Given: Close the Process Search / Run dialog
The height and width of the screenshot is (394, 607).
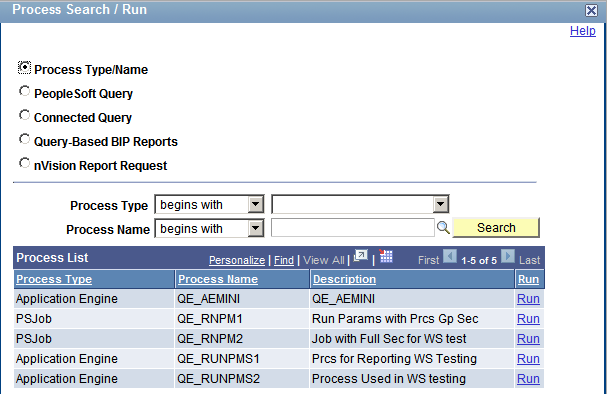Looking at the screenshot, I should (x=591, y=10).
